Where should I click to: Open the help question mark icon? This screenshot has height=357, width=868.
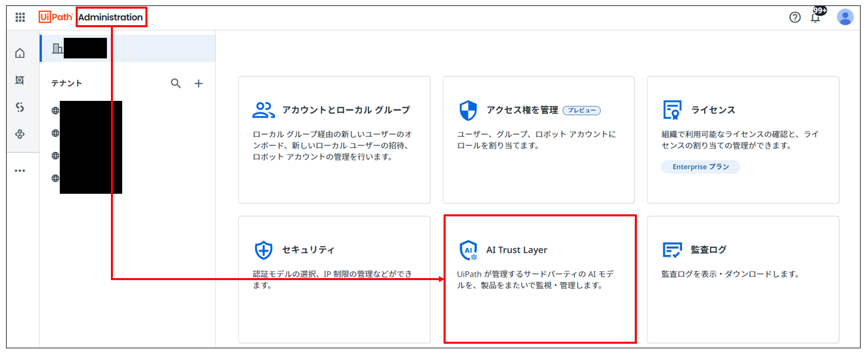[x=795, y=17]
